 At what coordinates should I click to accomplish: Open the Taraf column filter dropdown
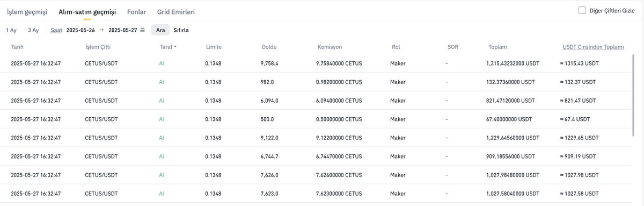click(x=168, y=47)
